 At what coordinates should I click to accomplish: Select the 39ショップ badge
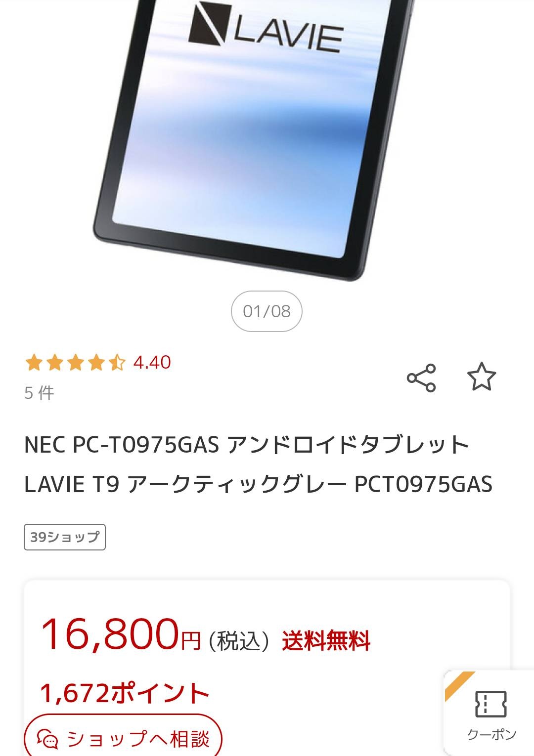click(x=65, y=537)
